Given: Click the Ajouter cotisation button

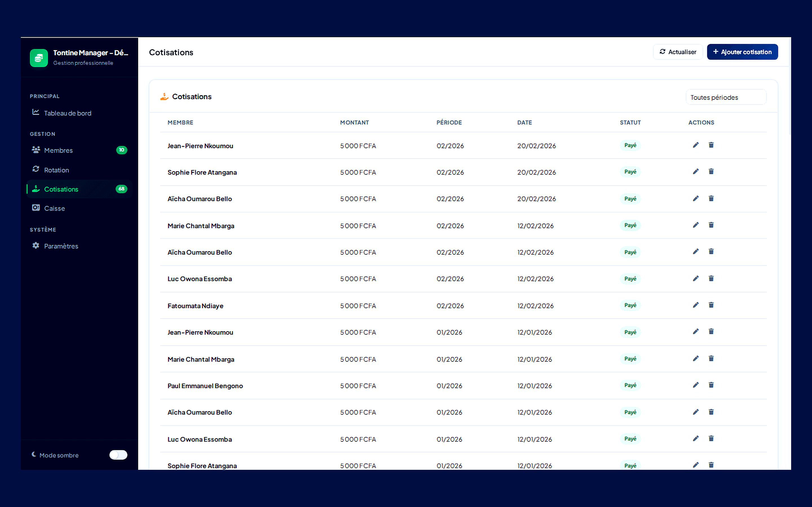Looking at the screenshot, I should (742, 52).
